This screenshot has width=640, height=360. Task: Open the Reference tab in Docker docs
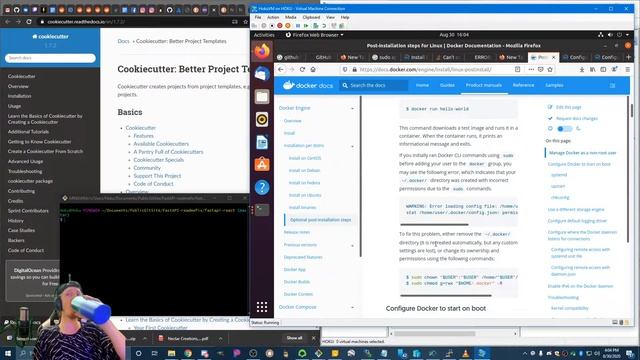523,85
